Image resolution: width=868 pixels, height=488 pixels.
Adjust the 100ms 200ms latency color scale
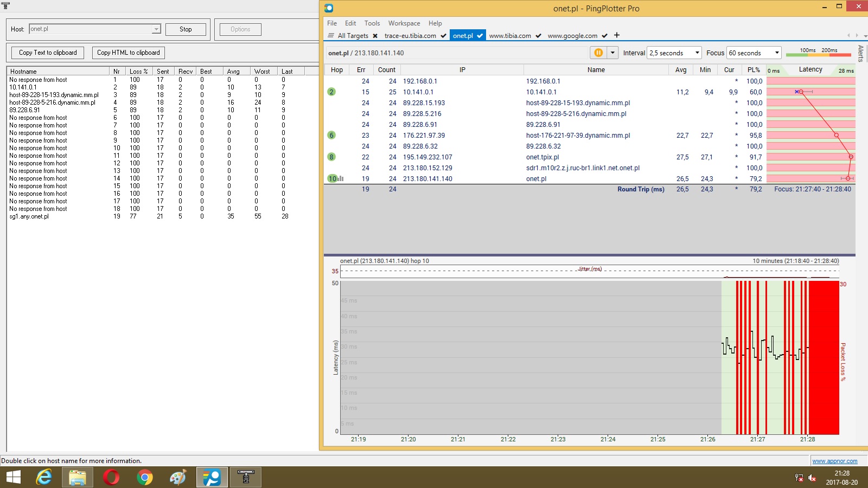click(x=818, y=52)
